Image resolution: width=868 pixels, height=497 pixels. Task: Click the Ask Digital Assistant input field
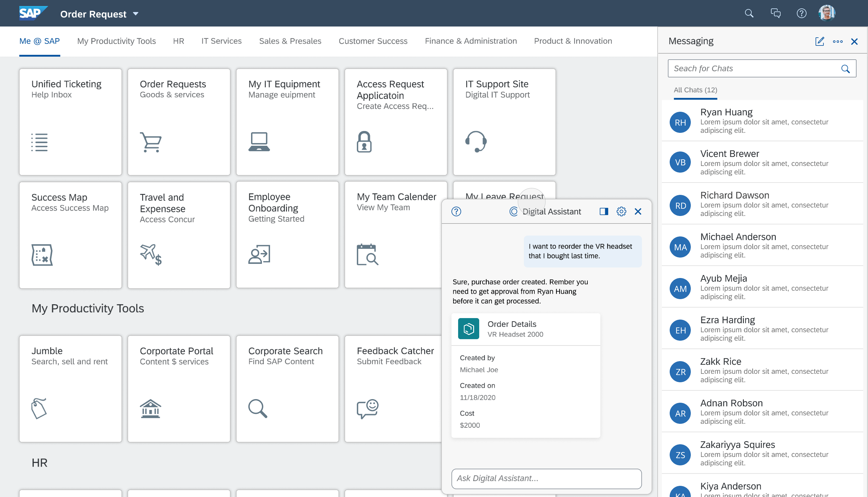(x=546, y=478)
